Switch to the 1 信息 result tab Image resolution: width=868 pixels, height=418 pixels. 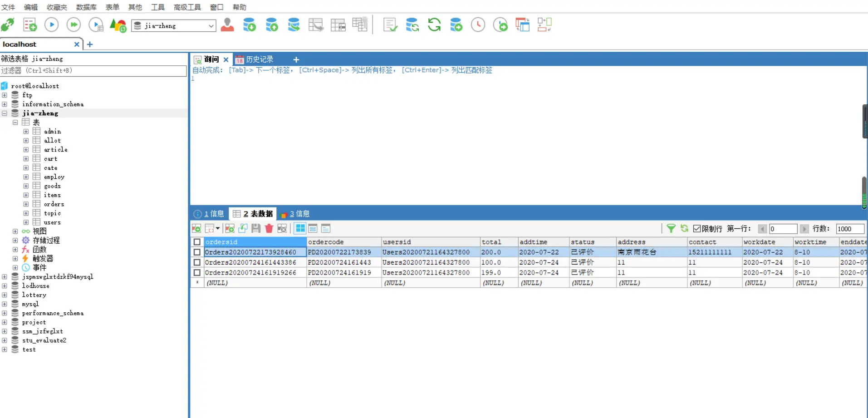tap(209, 214)
